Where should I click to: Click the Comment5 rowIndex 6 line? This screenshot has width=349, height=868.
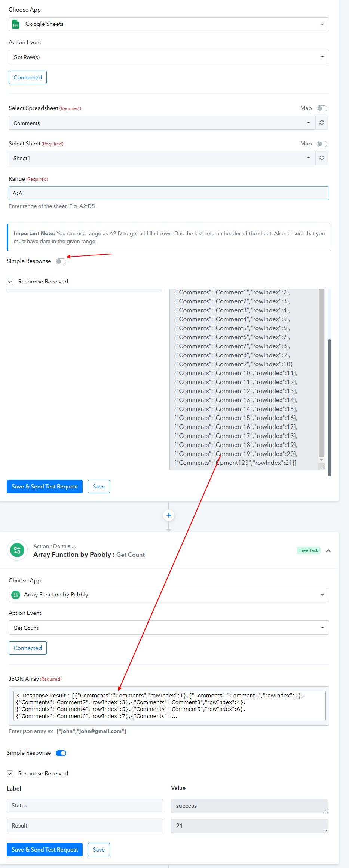click(232, 328)
